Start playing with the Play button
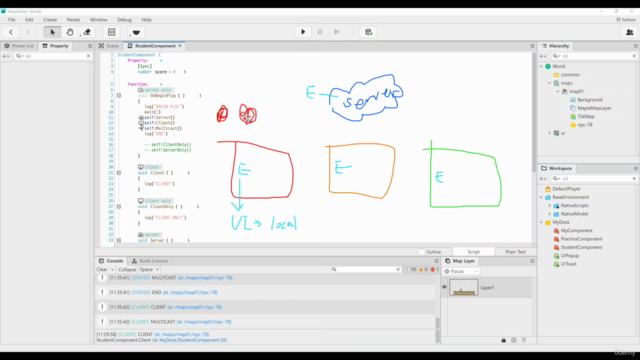This screenshot has height=360, width=640. [x=303, y=32]
